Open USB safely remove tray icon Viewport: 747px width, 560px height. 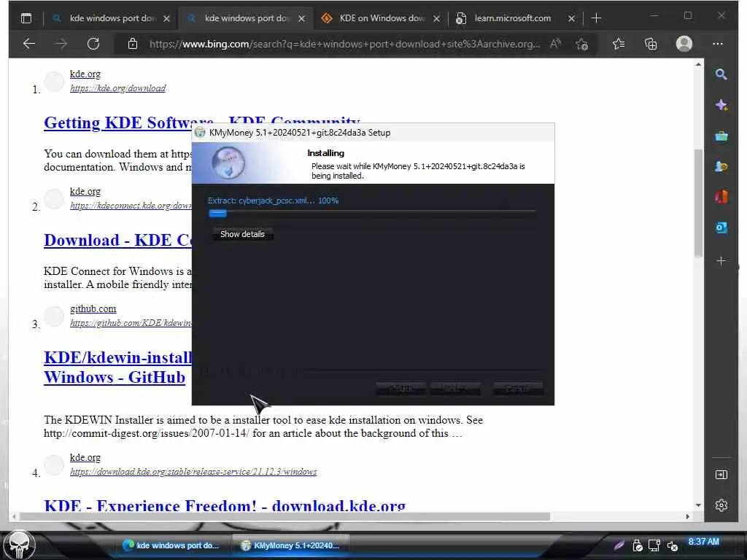click(638, 545)
